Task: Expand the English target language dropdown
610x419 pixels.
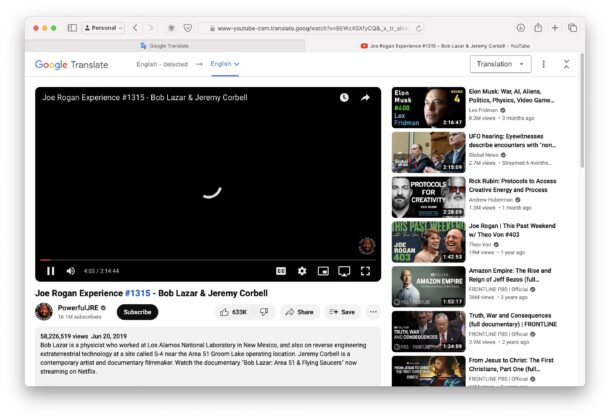Action: pos(225,64)
